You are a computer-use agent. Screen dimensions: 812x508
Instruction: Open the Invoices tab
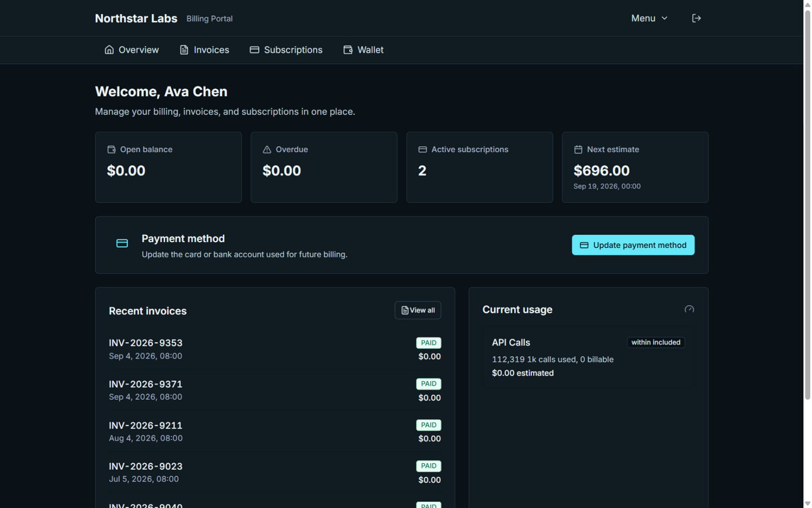tap(204, 50)
